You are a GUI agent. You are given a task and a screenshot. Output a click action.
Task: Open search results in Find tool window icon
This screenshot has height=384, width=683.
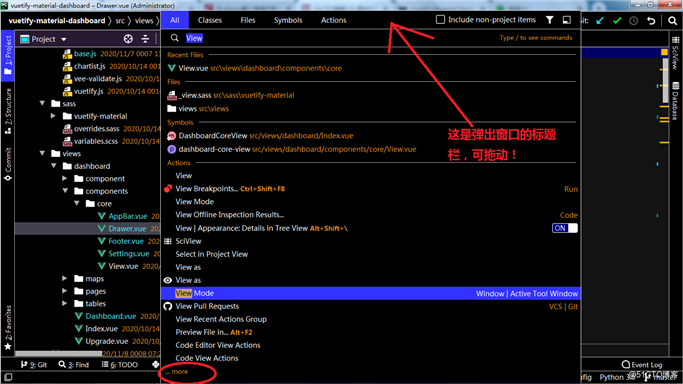coord(567,20)
